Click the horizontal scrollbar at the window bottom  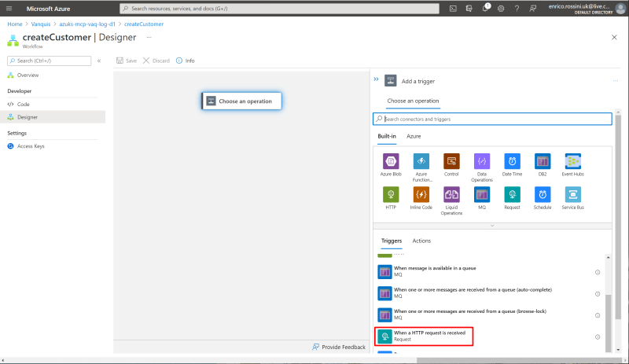click(520, 360)
